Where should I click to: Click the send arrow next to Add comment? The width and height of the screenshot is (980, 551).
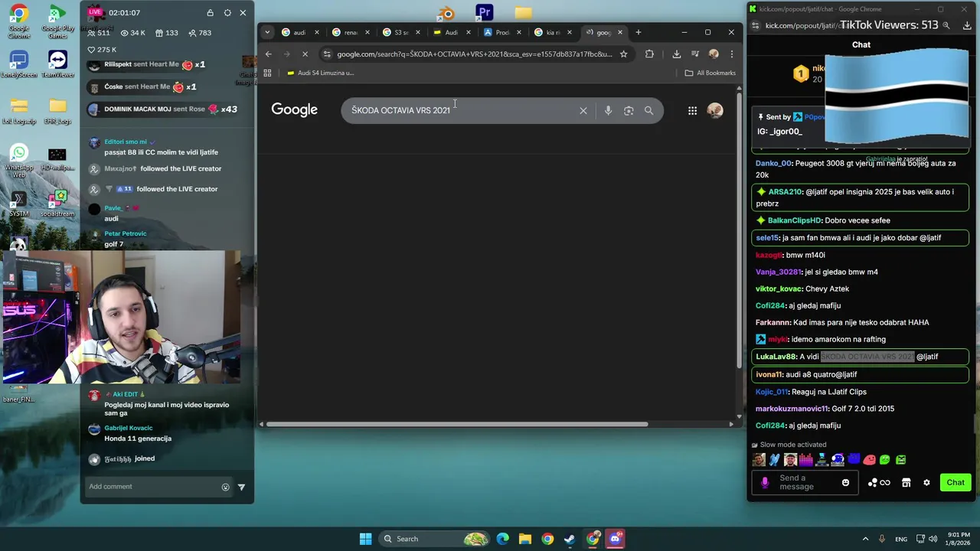click(241, 487)
